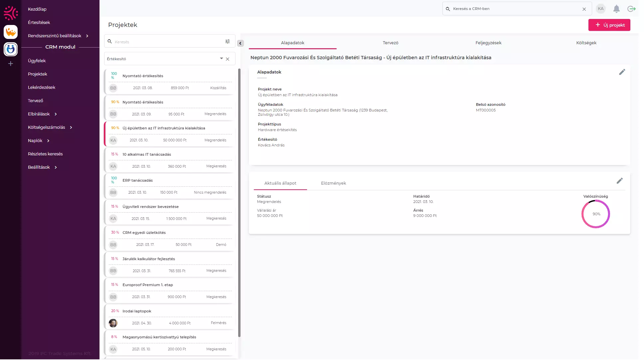
Task: Click the edit pencil in the Alapadatok card
Action: [622, 72]
